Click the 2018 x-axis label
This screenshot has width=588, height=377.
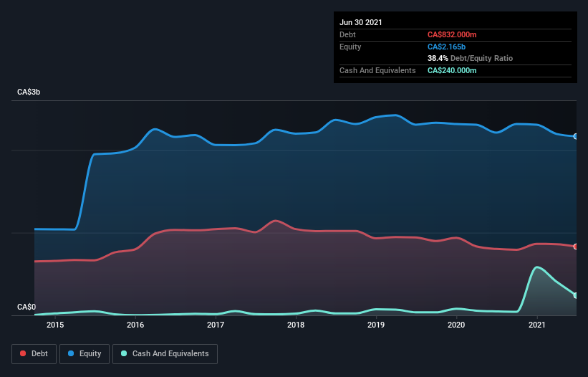click(x=296, y=325)
